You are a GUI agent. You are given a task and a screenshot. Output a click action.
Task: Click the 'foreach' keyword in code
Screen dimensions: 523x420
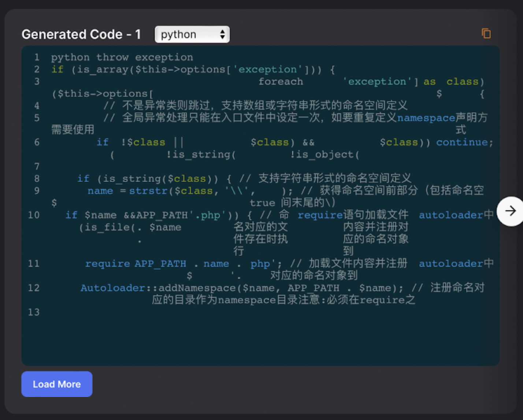(x=281, y=81)
